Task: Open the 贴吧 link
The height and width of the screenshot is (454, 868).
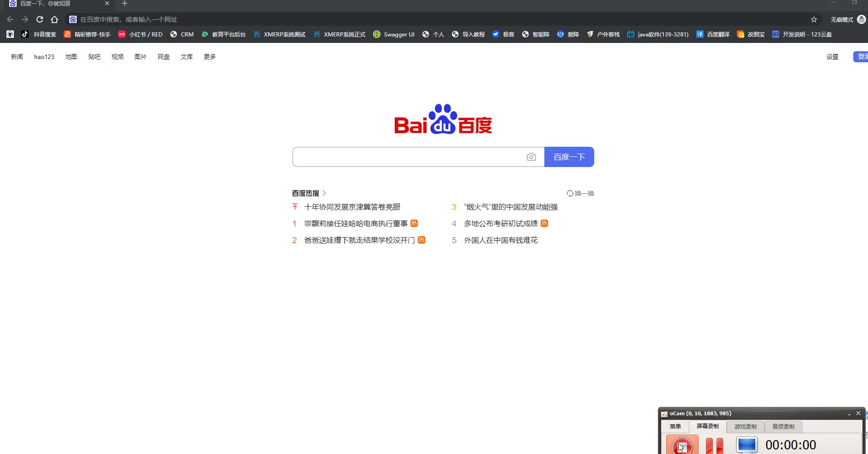Action: coord(94,57)
